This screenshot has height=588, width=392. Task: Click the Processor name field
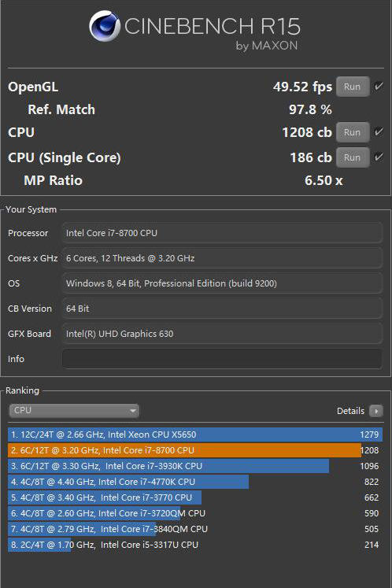(222, 233)
